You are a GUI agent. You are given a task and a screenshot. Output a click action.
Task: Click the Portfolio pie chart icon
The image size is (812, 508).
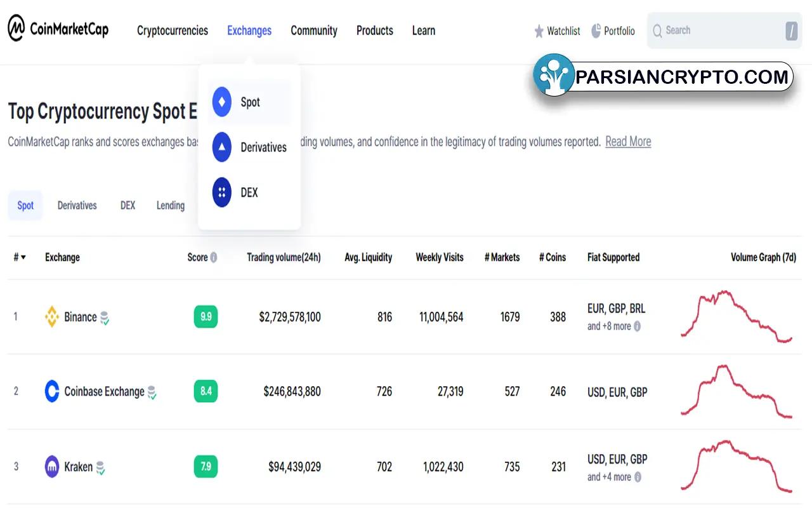tap(596, 30)
